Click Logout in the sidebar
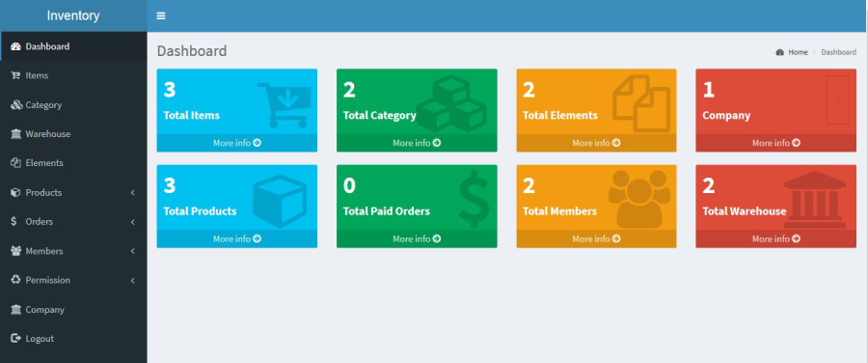Screen dimensions: 868x363 coord(73,339)
